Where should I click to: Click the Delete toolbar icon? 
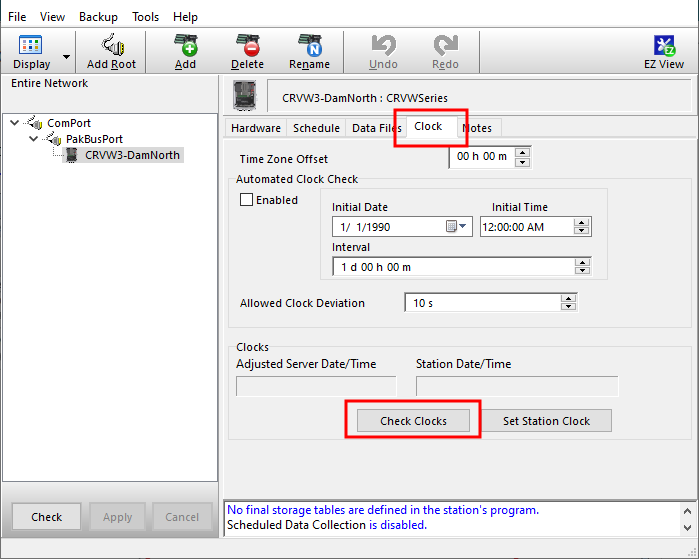point(247,48)
